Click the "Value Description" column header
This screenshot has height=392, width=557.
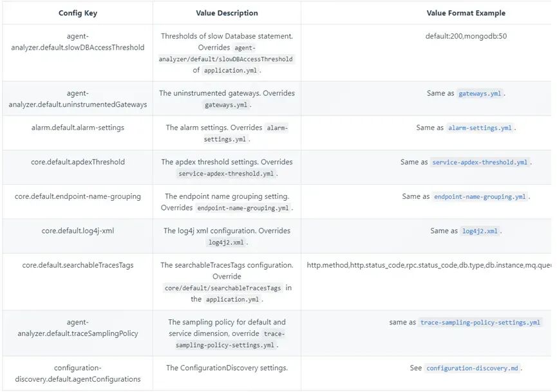(x=227, y=13)
